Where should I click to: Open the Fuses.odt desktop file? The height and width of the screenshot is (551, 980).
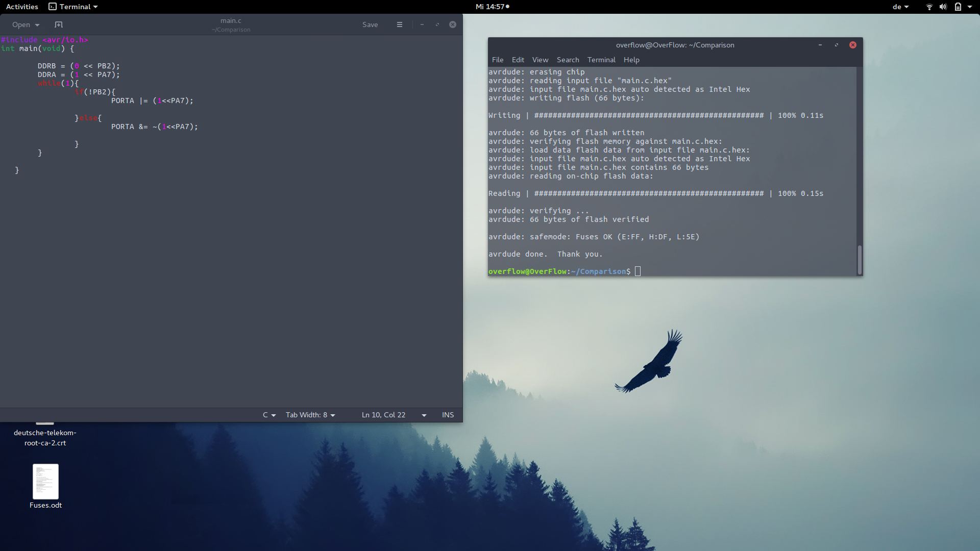45,482
